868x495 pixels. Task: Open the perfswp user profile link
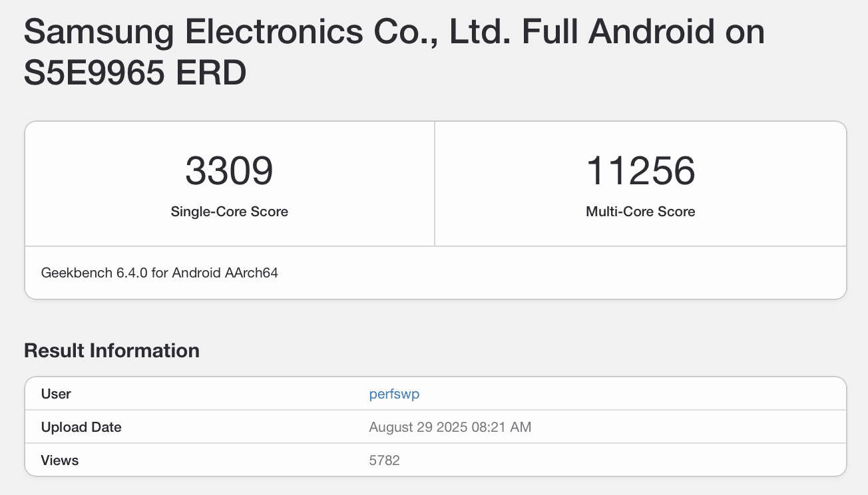[394, 394]
